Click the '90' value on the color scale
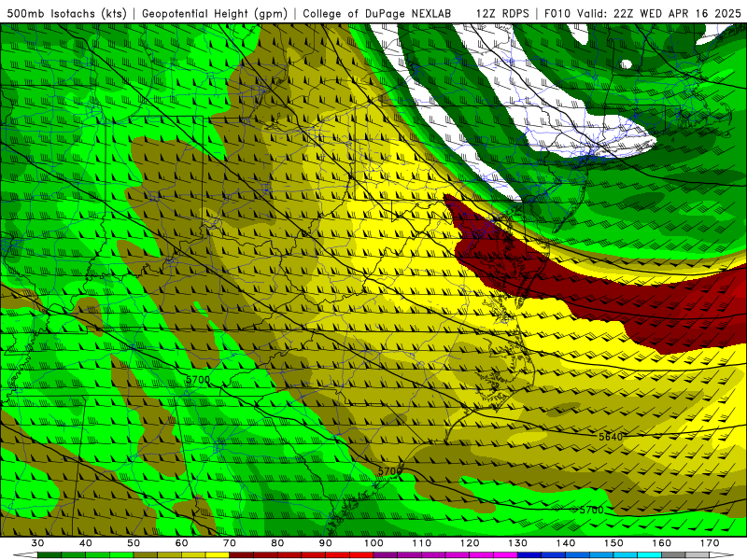The width and height of the screenshot is (747, 560). pos(325,543)
